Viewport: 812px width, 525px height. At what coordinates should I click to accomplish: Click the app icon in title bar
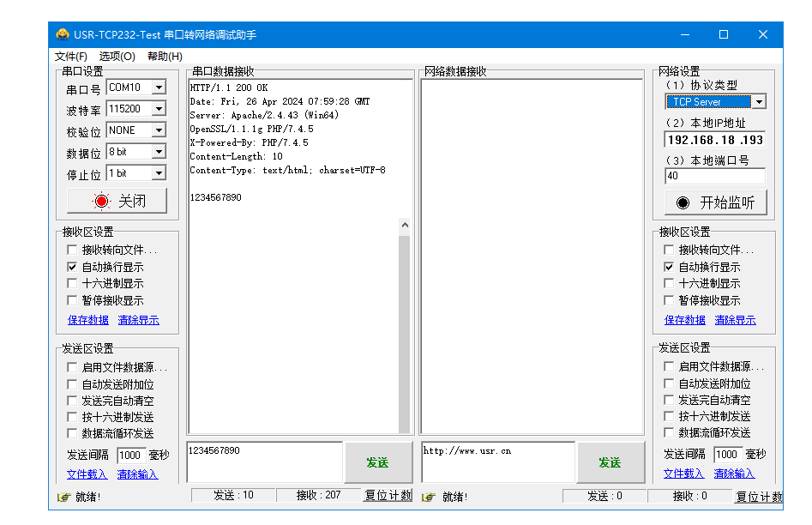point(63,34)
